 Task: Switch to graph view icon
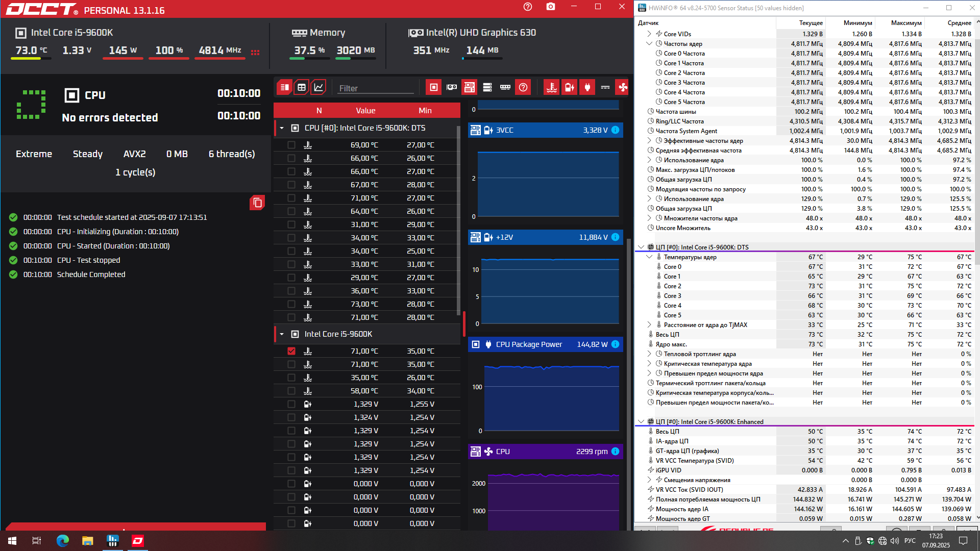[x=318, y=87]
